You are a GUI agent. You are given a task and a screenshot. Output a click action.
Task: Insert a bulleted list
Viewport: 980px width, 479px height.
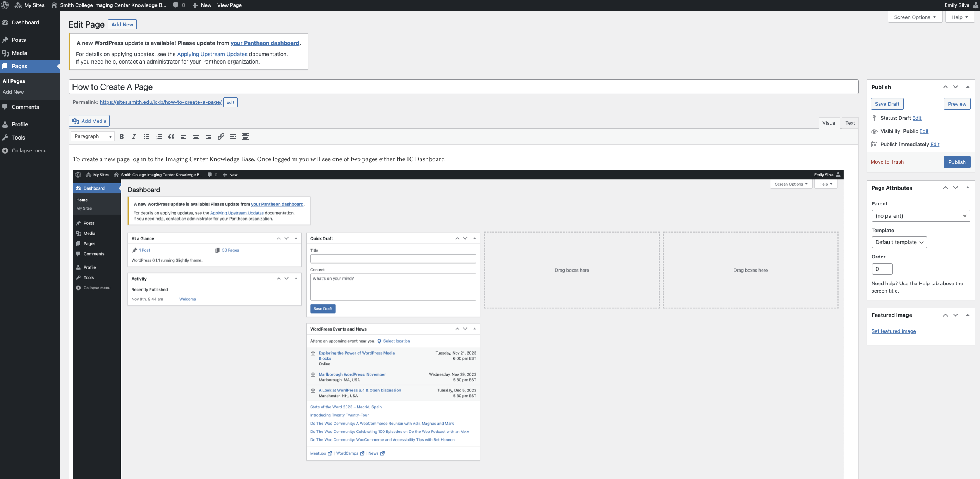point(146,136)
